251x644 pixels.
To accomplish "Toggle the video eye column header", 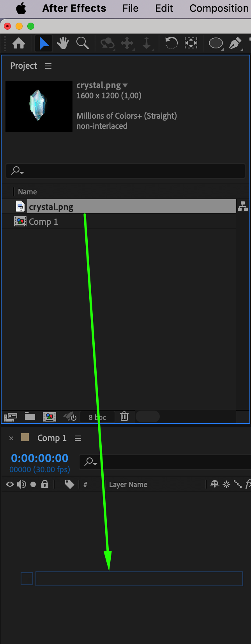I will click(10, 484).
